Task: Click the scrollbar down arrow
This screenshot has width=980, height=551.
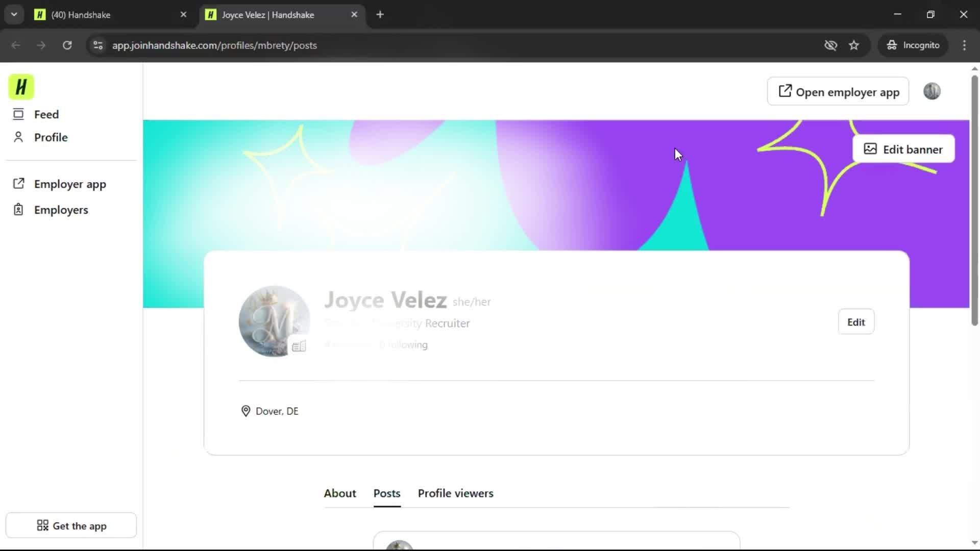Action: coord(974,543)
